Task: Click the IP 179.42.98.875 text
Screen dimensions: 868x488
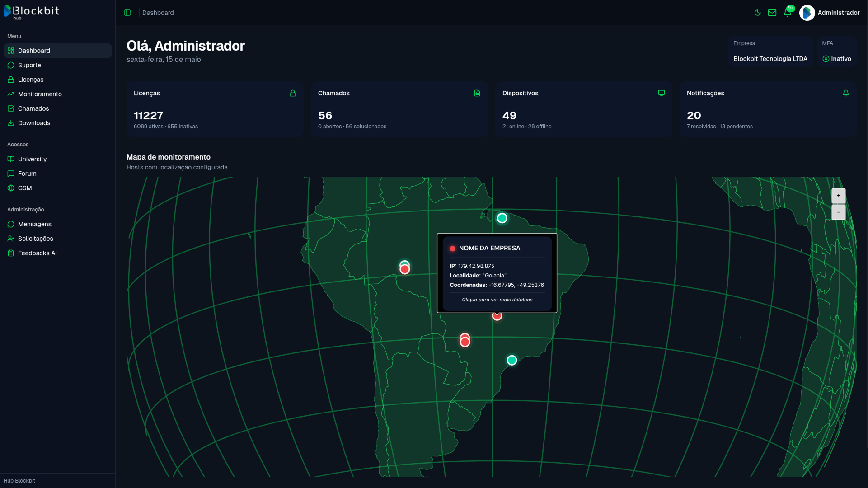Action: (x=472, y=266)
